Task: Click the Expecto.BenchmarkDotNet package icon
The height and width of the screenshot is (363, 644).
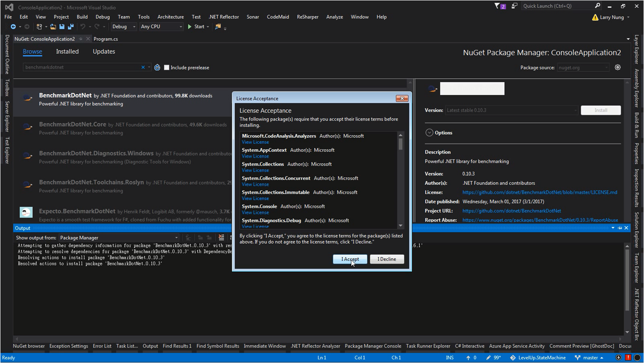Action: [x=26, y=212]
